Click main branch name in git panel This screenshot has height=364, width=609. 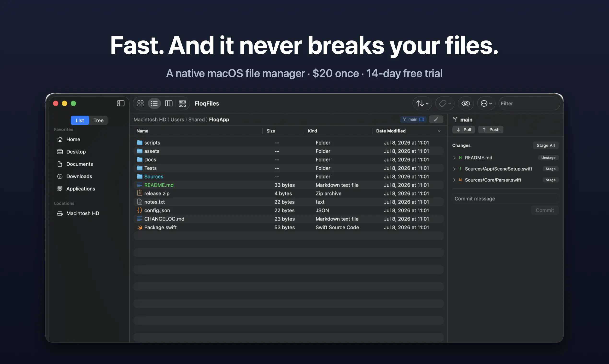[x=466, y=120]
